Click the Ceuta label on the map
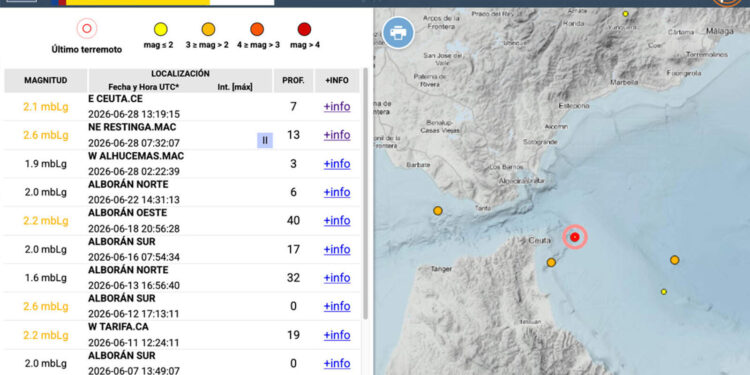The image size is (750, 375). pyautogui.click(x=540, y=240)
